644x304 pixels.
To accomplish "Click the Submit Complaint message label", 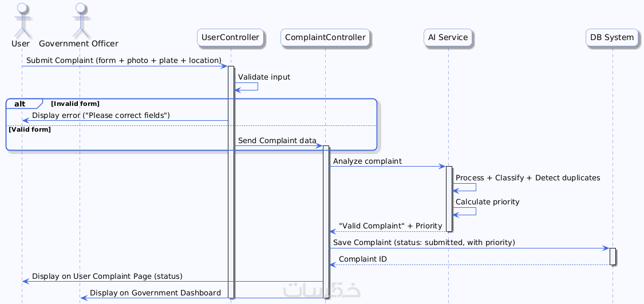I will pos(124,61).
